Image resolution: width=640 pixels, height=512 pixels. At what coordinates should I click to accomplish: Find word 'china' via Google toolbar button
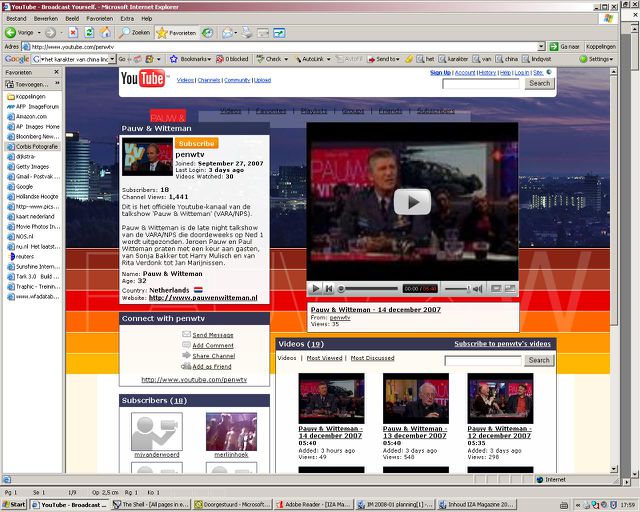pyautogui.click(x=507, y=59)
